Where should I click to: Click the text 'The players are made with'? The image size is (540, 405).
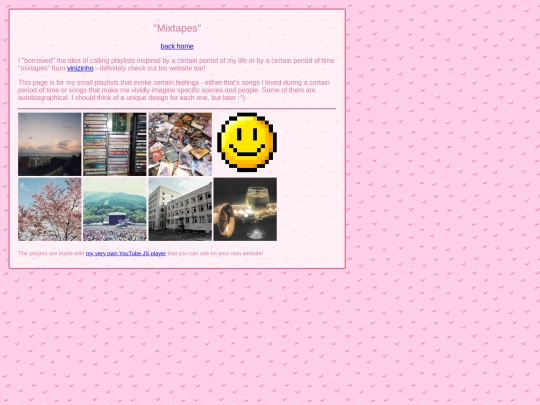[x=51, y=253]
